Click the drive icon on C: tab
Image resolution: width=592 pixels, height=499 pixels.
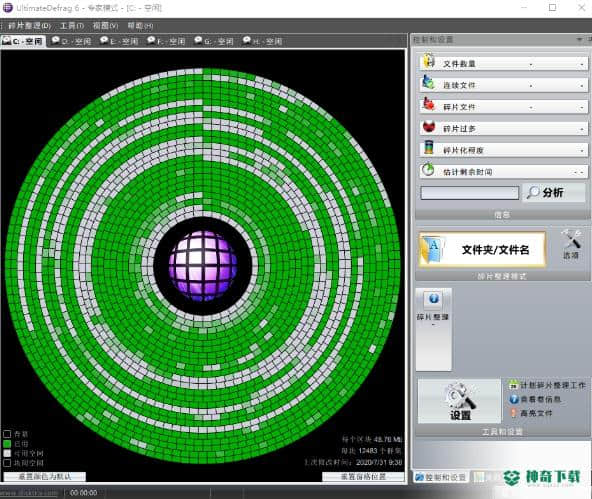point(6,41)
